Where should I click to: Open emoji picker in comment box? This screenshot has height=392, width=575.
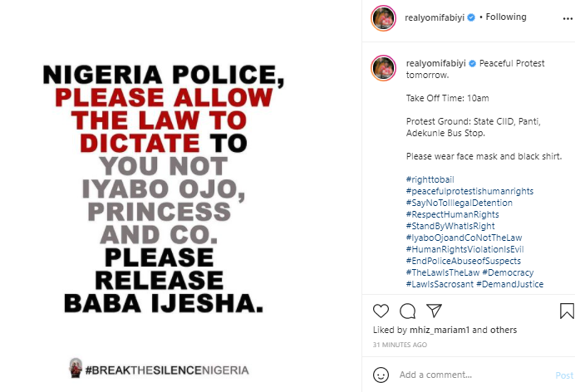coord(382,375)
